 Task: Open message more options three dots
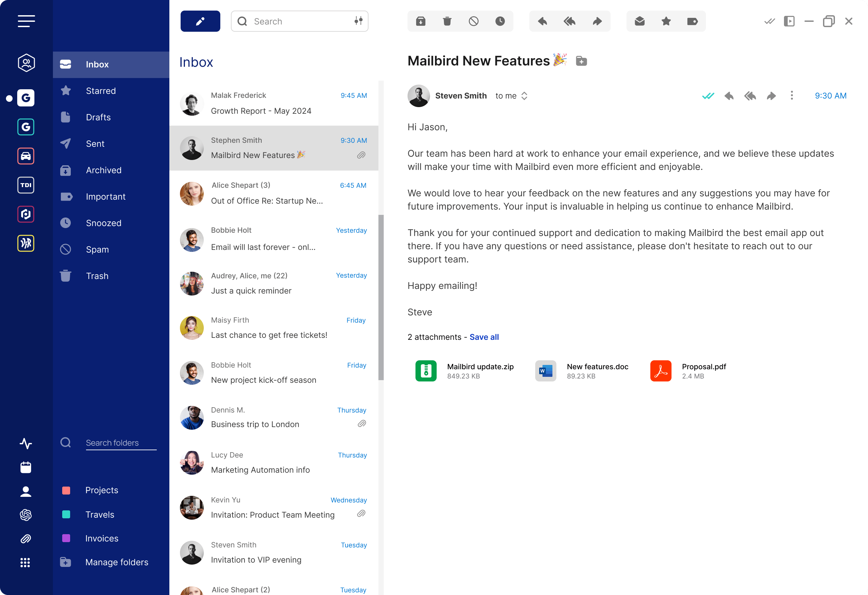tap(792, 96)
